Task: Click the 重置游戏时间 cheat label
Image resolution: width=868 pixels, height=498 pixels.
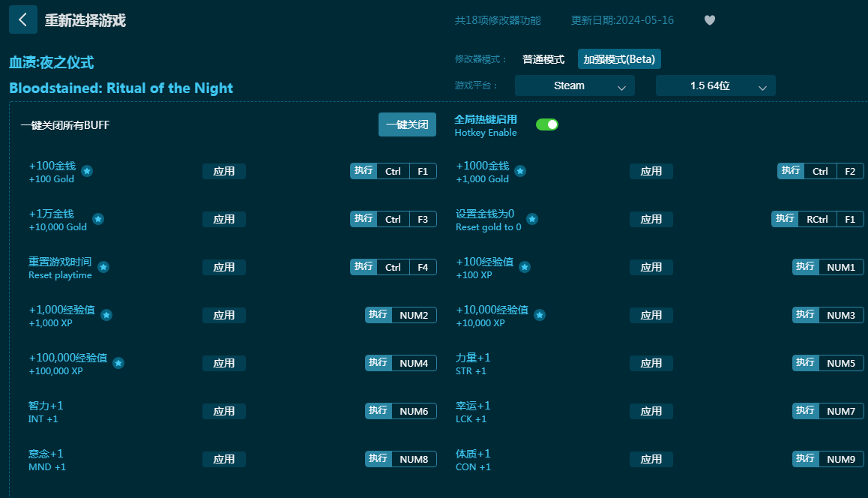Action: [60, 262]
